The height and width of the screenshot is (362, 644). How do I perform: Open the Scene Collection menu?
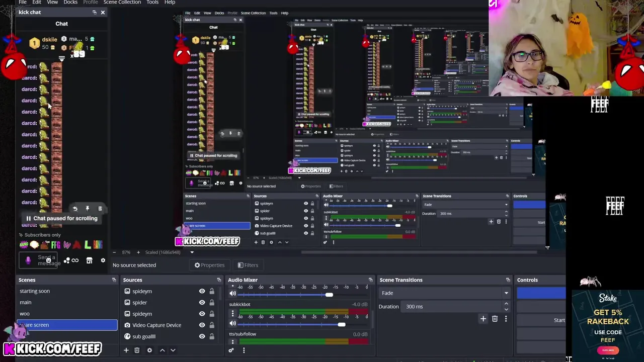[x=122, y=3]
